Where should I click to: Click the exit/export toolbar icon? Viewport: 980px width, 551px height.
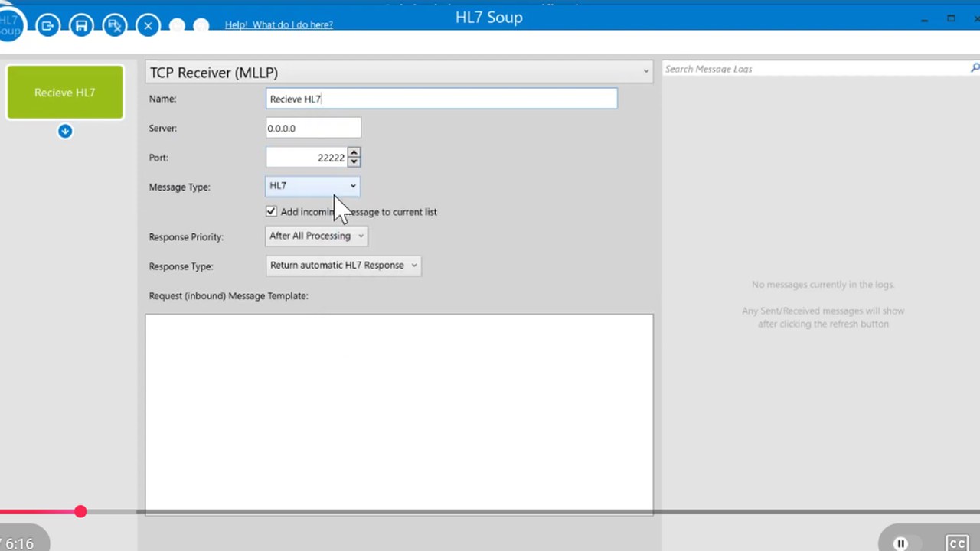[47, 25]
